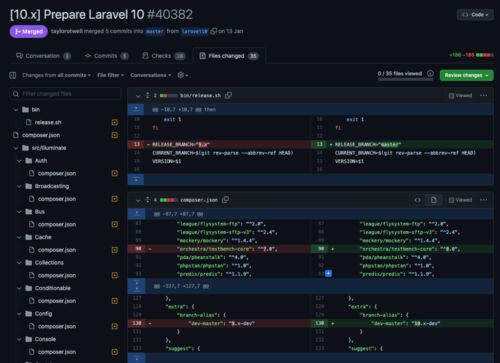Collapse the Broadcasting folder

click(x=19, y=186)
